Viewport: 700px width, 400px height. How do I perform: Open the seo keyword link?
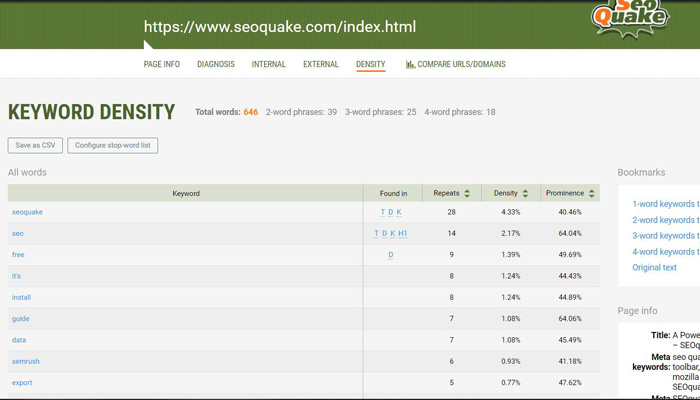[17, 233]
